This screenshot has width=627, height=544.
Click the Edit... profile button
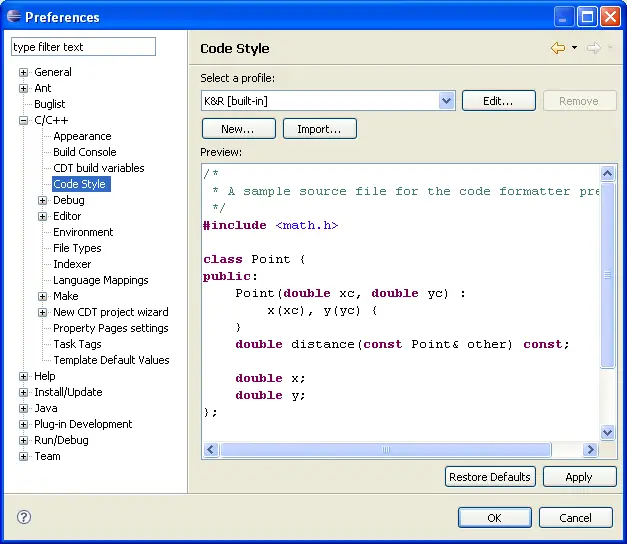[x=498, y=101]
